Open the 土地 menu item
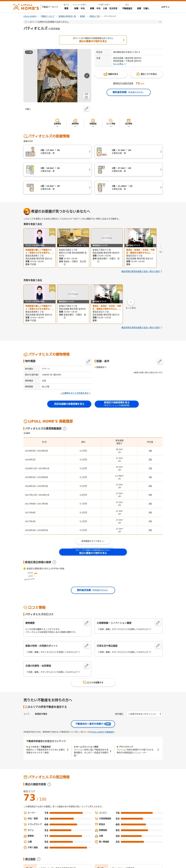 coord(105,8)
